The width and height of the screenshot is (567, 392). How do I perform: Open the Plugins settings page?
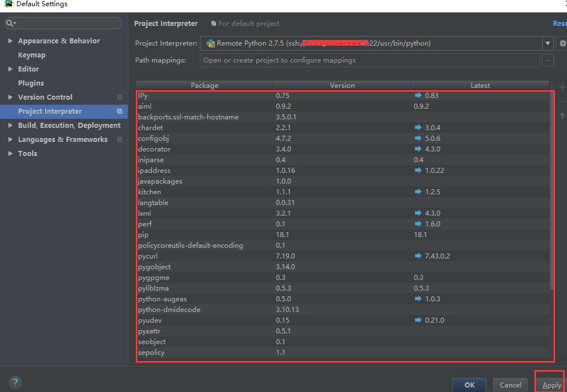31,83
